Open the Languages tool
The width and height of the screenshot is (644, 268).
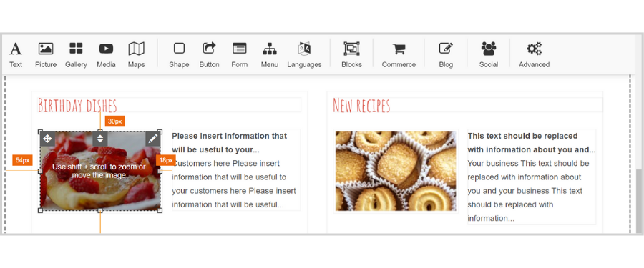(304, 54)
